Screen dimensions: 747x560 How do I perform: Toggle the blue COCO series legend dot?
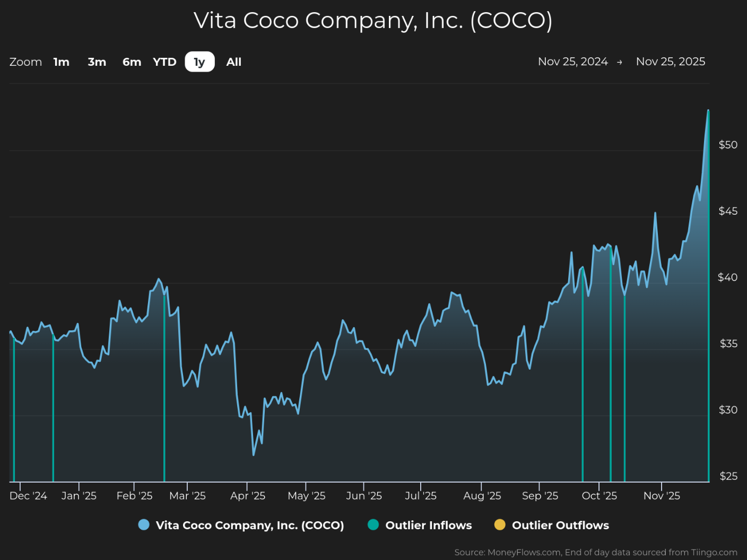[x=144, y=525]
